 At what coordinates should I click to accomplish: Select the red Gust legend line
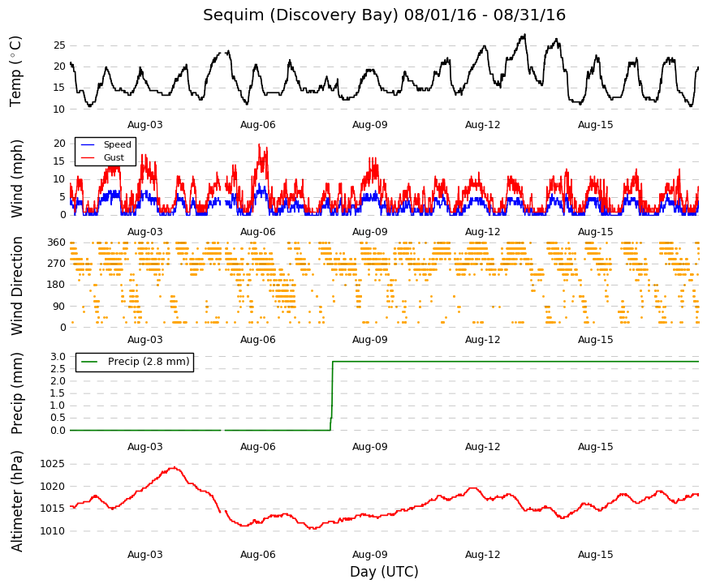pyautogui.click(x=88, y=157)
